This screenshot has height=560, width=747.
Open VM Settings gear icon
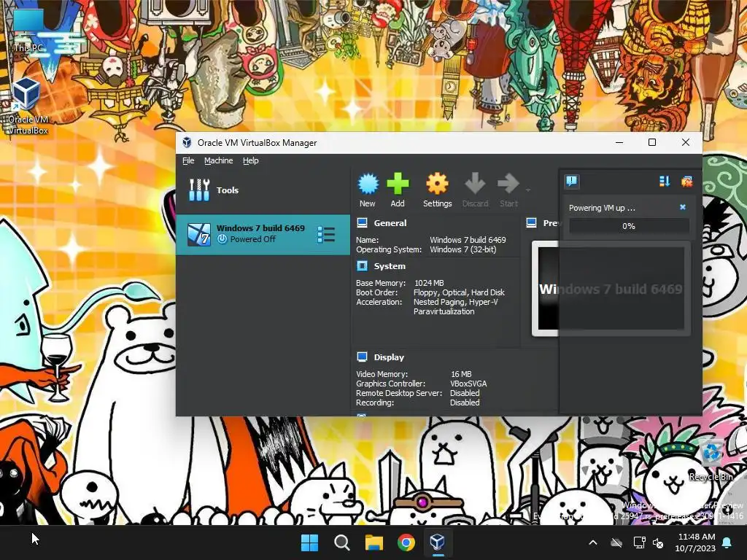(438, 184)
